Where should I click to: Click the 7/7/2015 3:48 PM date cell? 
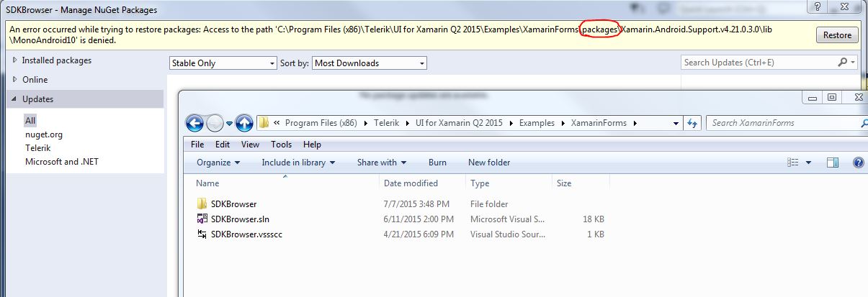click(417, 204)
